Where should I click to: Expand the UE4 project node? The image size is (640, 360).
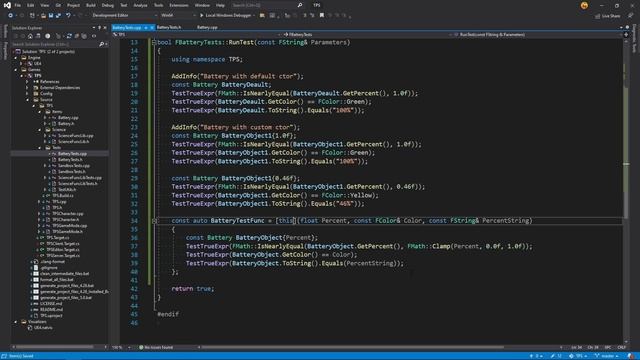(22, 64)
